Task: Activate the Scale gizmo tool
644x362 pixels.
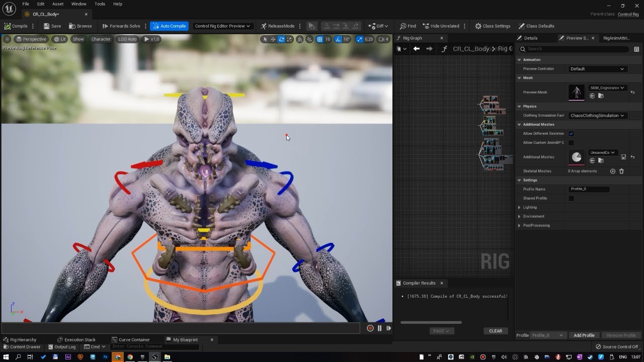Action: point(289,39)
